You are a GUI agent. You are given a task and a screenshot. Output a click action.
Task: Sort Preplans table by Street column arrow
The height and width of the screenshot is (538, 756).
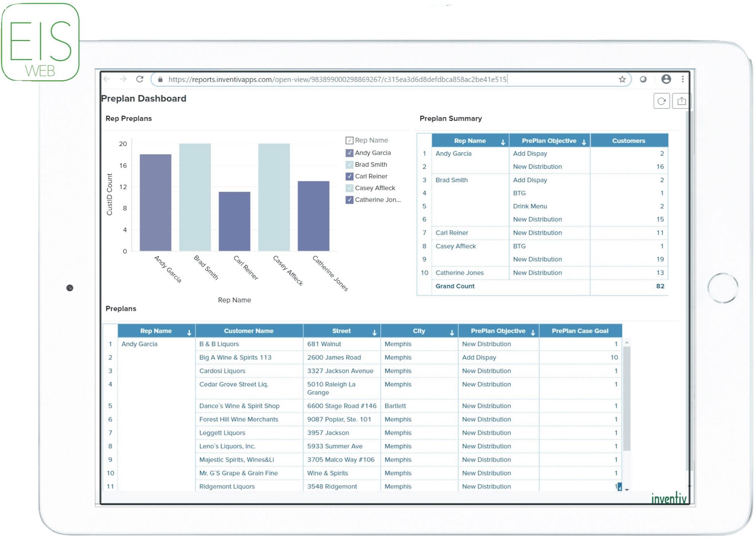coord(374,333)
